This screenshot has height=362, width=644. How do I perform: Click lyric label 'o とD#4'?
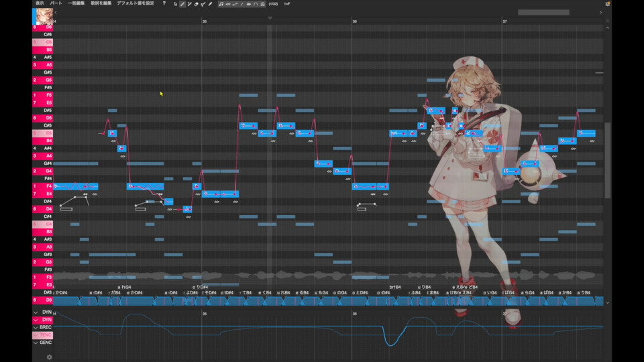(360, 293)
